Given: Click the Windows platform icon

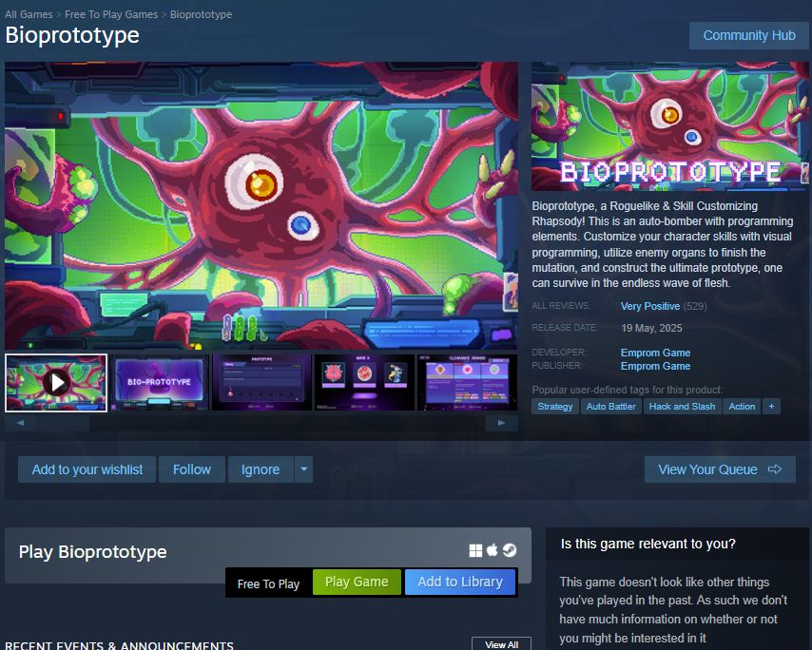Looking at the screenshot, I should 475,550.
